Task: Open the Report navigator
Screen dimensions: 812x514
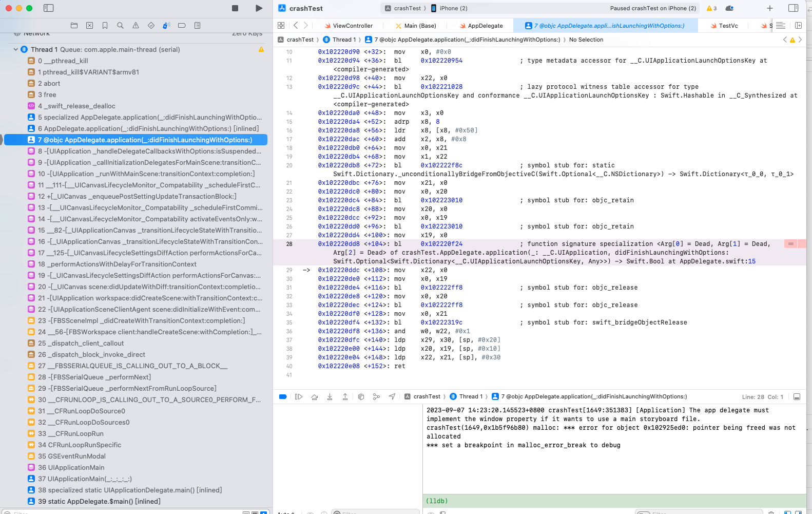Action: [197, 25]
